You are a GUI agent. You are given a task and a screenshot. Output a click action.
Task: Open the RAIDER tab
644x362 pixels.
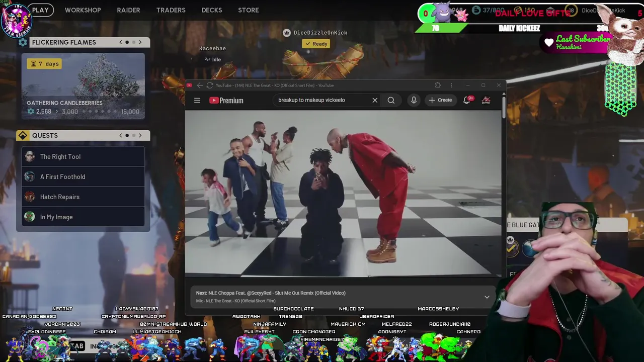pyautogui.click(x=128, y=10)
